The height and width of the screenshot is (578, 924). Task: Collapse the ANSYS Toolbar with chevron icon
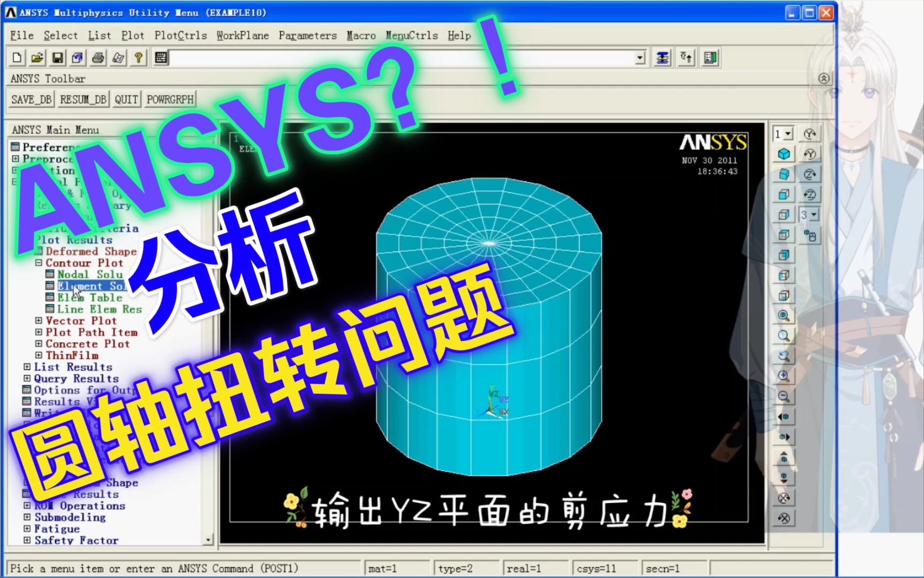click(824, 79)
